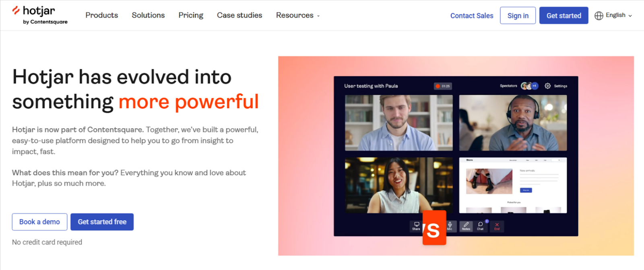Screen dimensions: 644x270
Task: Expand the Resources menu arrow
Action: [318, 16]
